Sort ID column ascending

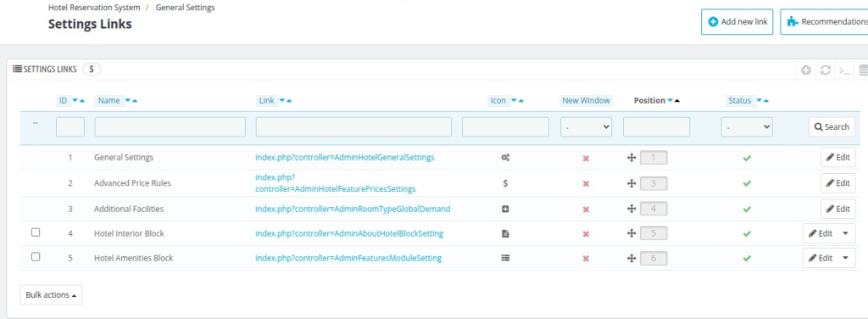click(82, 101)
